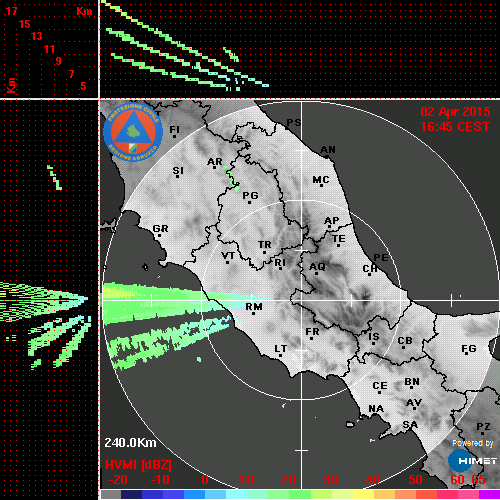Select the time text 16:45 CEST
Screen dimensions: 500x500
coord(455,127)
